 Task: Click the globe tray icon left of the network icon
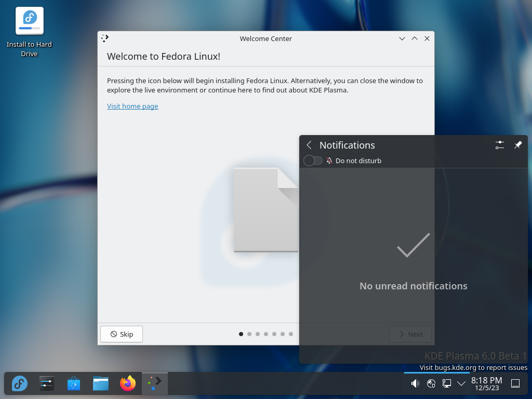coord(431,383)
